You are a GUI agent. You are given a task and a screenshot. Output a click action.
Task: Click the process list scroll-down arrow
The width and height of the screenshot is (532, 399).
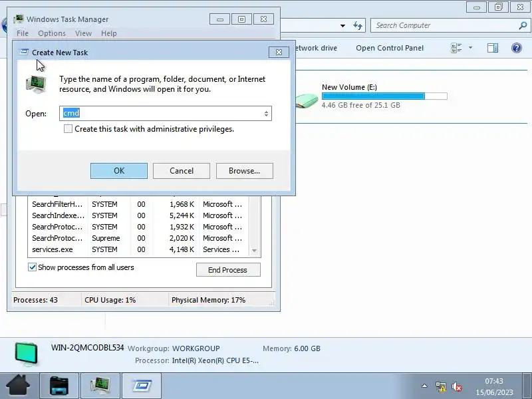click(254, 251)
